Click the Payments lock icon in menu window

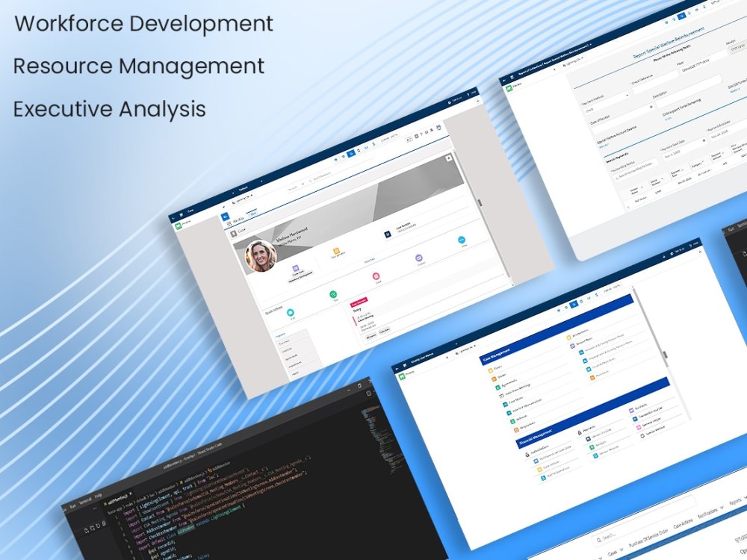580,432
